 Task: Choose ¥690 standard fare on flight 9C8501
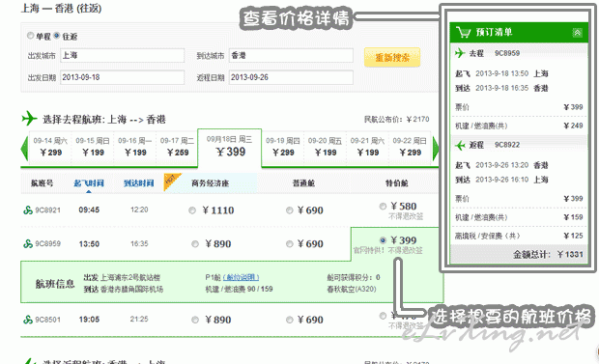290,320
